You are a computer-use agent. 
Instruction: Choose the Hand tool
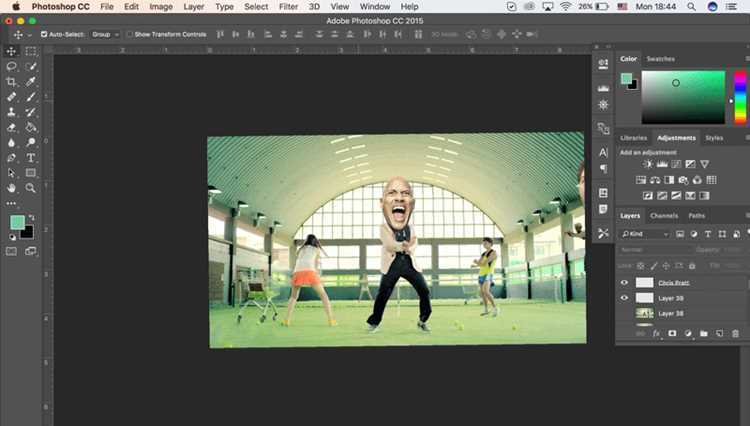[11, 188]
